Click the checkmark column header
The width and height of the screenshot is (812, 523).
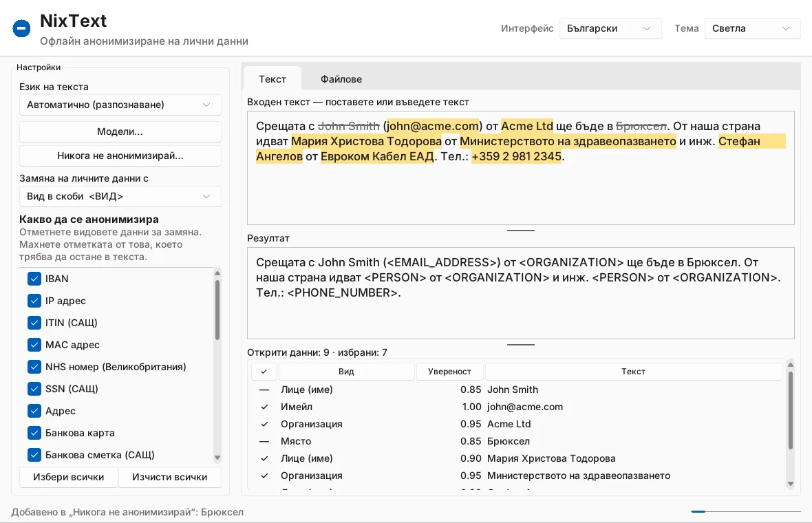pos(264,372)
